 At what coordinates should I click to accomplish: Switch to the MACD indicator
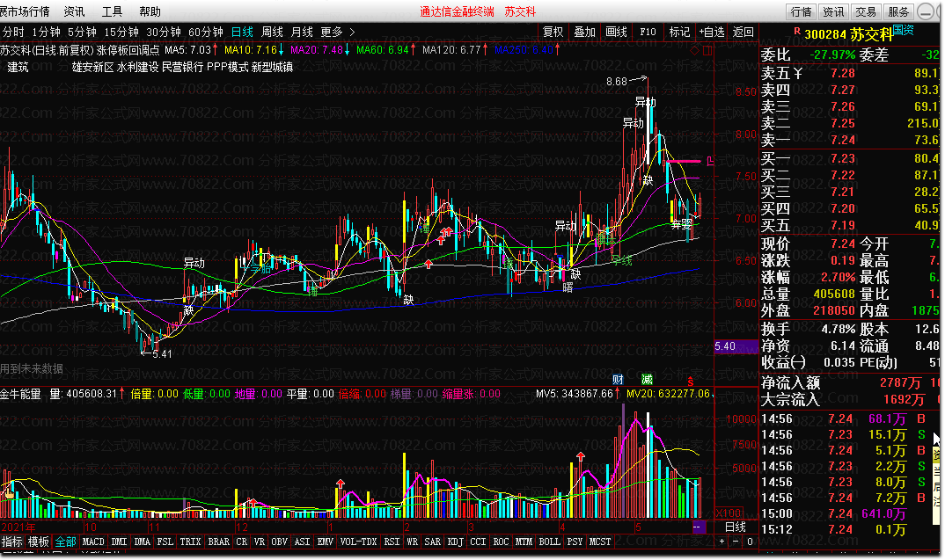coord(93,542)
